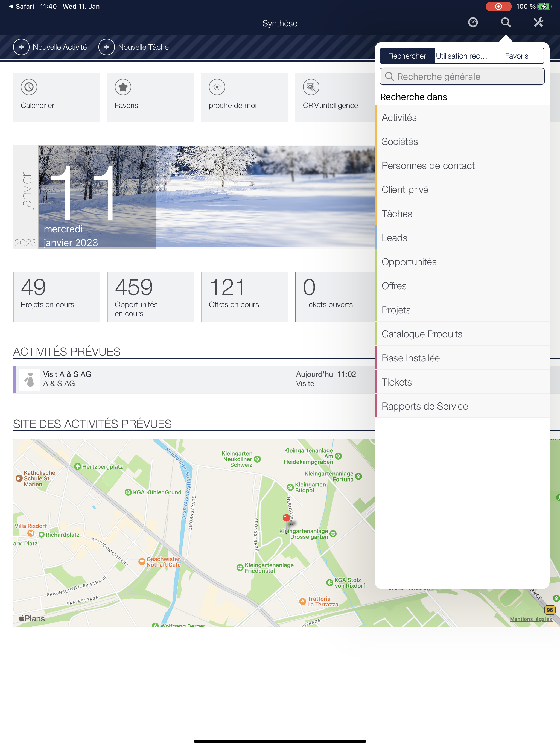Open the Calendrier clock icon tile
The image size is (560, 747).
coord(29,87)
